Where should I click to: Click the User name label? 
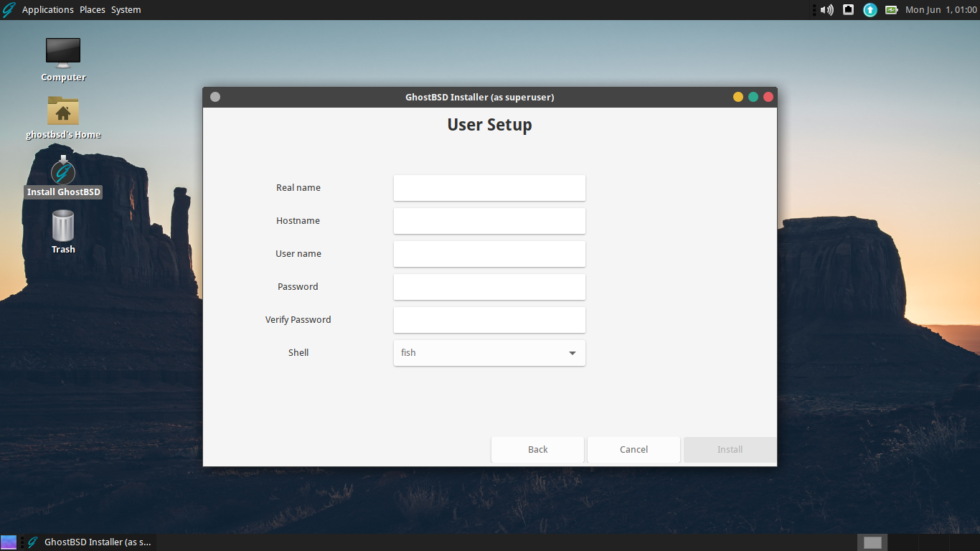click(298, 254)
